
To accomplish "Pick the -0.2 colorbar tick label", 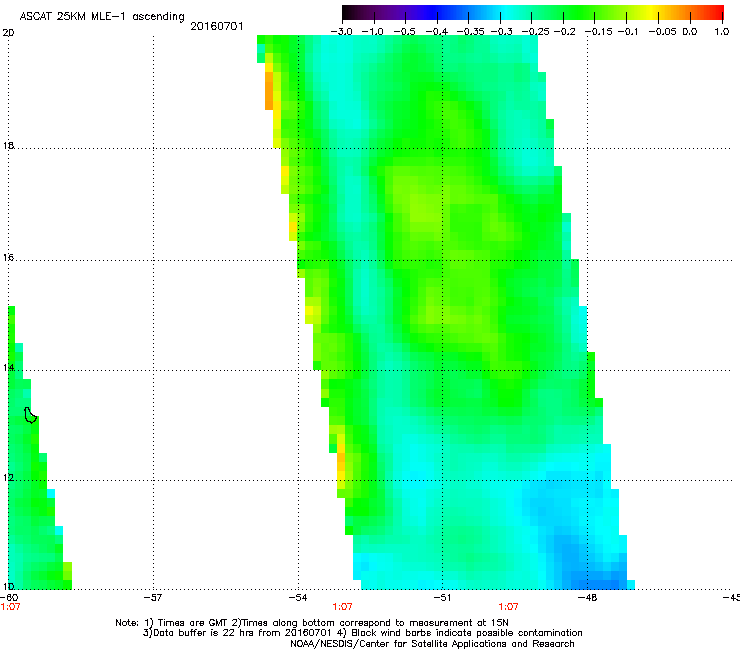I will pos(565,32).
